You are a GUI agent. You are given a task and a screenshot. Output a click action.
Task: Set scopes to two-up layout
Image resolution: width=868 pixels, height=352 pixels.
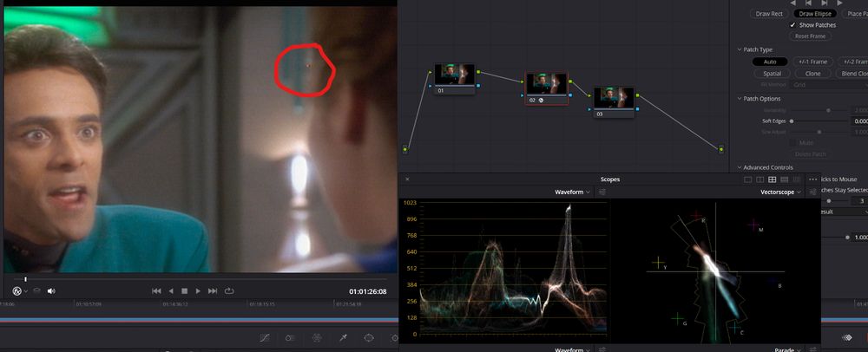tap(760, 179)
